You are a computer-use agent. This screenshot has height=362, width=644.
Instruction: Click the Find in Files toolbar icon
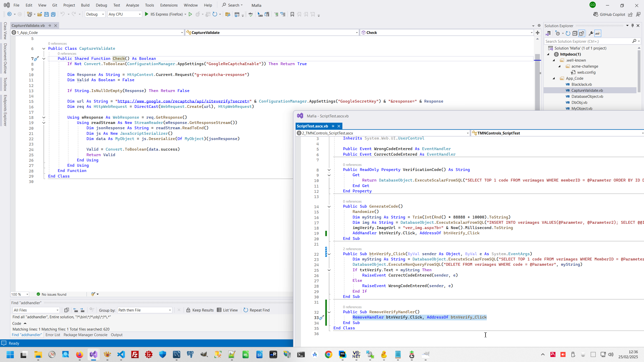coord(228,14)
